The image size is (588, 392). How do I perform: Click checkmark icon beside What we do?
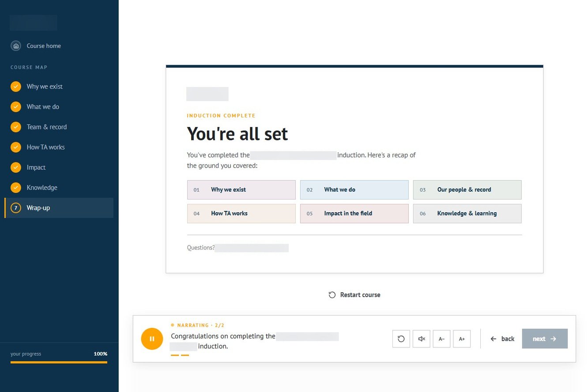pyautogui.click(x=16, y=107)
